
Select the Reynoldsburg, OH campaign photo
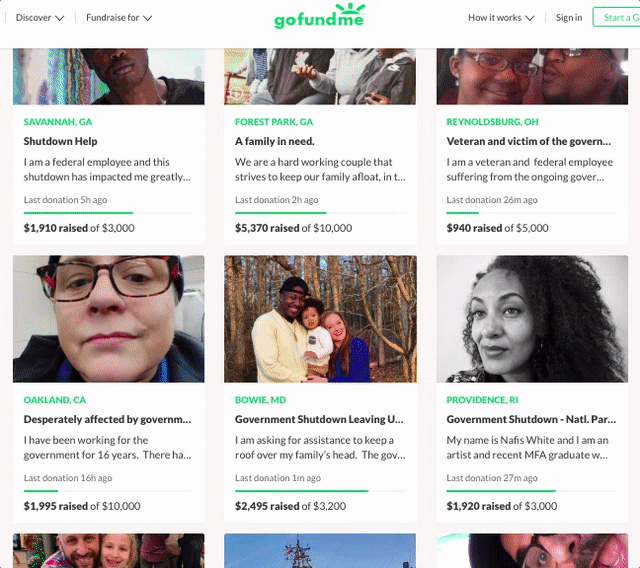click(532, 76)
